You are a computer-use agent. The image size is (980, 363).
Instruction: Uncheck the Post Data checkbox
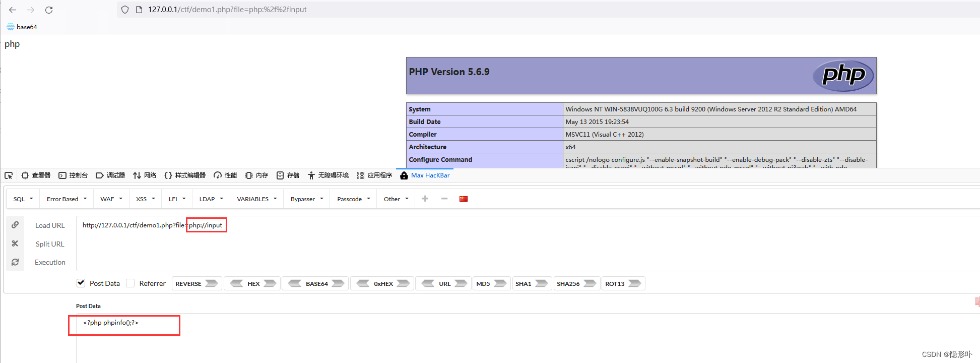(81, 283)
